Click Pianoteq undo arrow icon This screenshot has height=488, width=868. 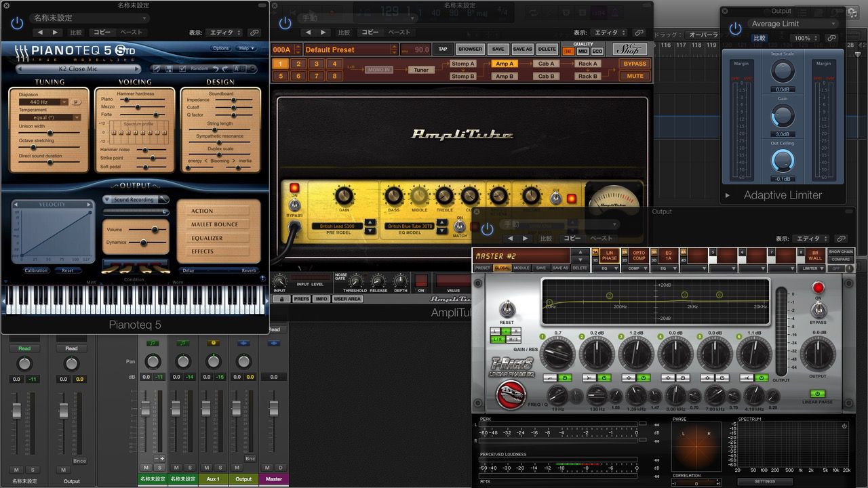[x=216, y=68]
